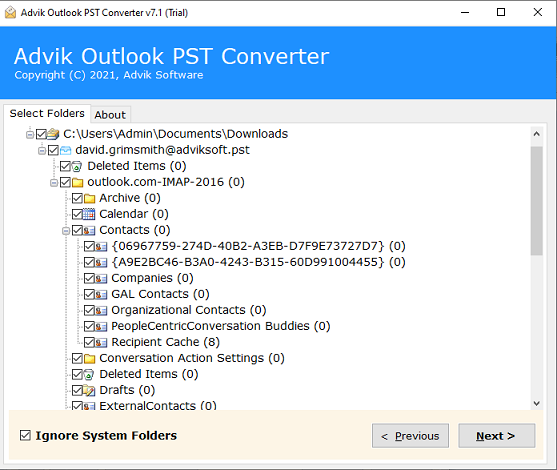Collapse the C:\Users\Admin\Documents\Downloads node

(x=30, y=135)
